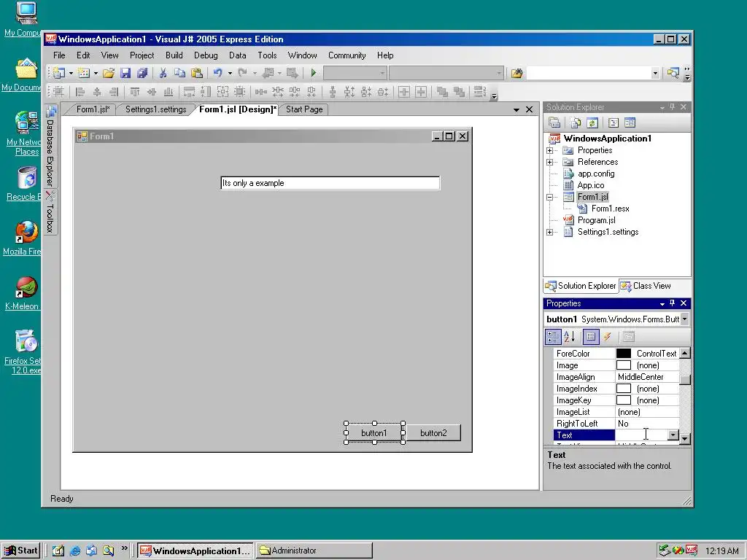Click the Open File folder icon
747x560 pixels.
coord(109,73)
